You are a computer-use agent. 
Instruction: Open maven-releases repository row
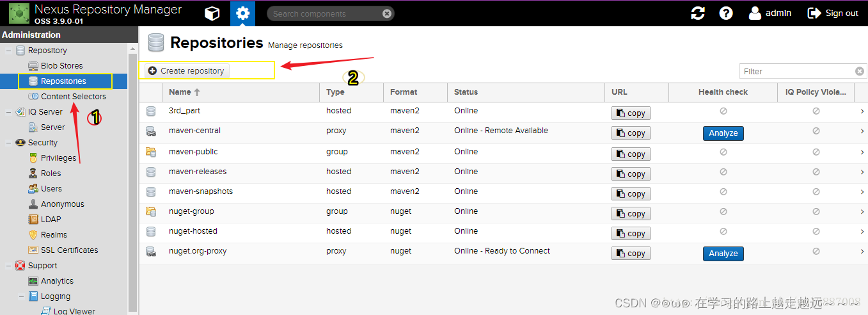click(x=503, y=172)
